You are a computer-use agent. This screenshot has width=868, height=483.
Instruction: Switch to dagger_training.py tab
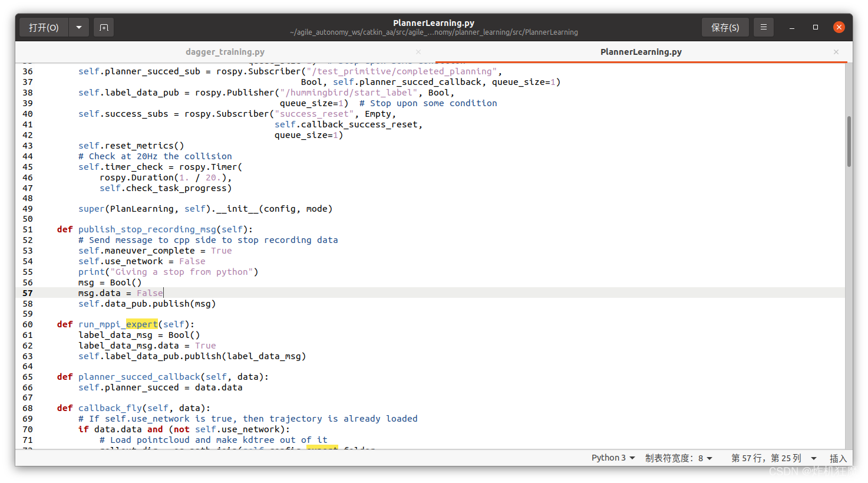[x=225, y=52]
